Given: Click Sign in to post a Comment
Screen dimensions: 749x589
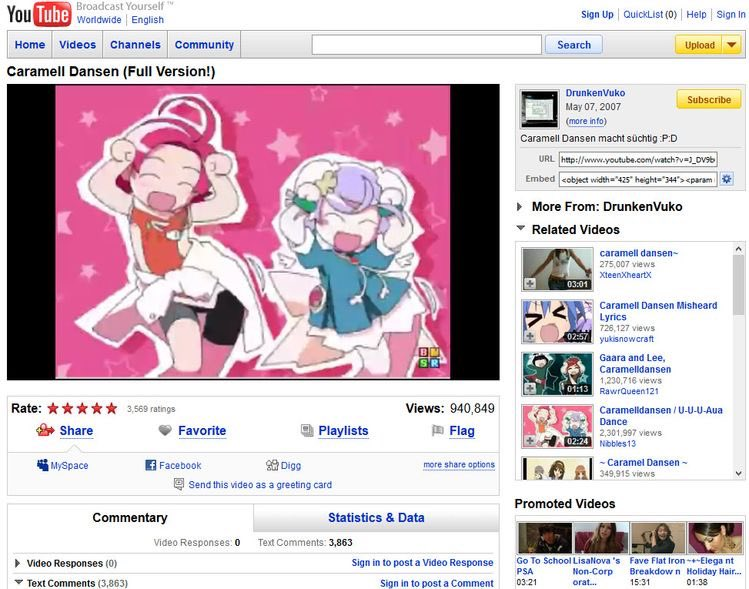Looking at the screenshot, I should (x=437, y=583).
